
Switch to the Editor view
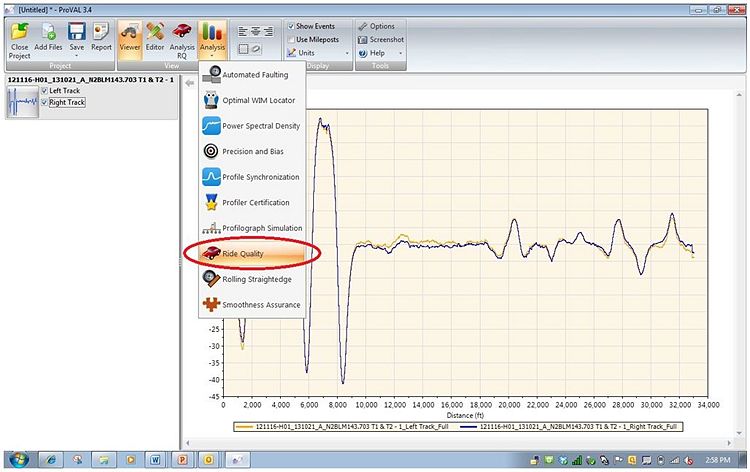[x=155, y=37]
